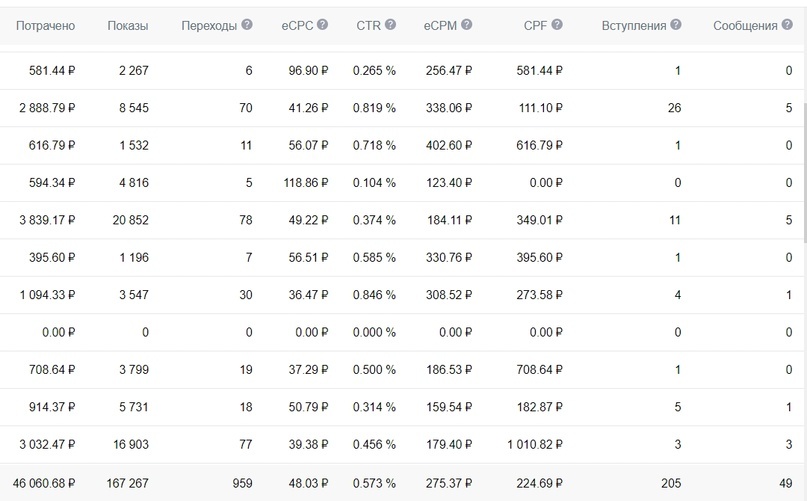Open the eCPC question mark tooltip icon
Screen dimensions: 807x501
322,25
